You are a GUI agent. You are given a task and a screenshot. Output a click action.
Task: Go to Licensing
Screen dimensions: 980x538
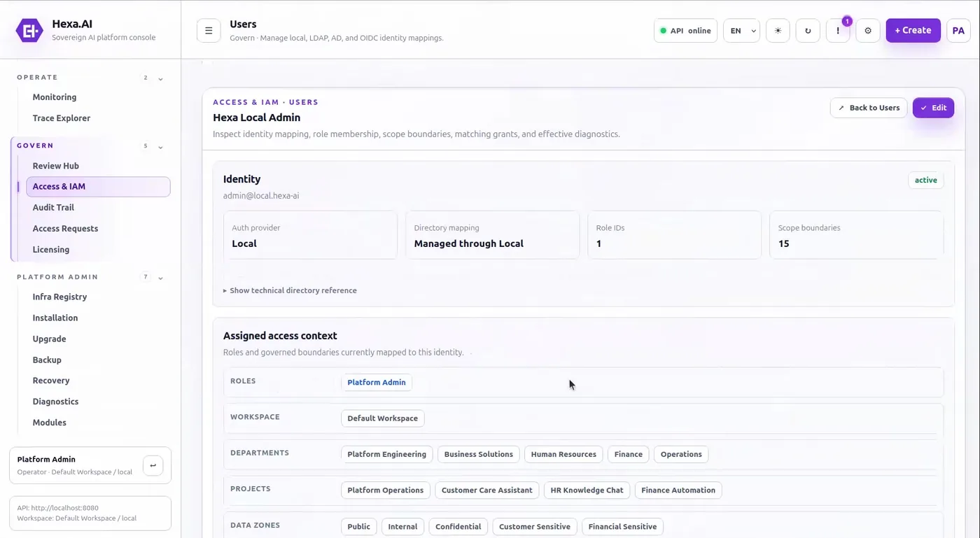(x=51, y=250)
